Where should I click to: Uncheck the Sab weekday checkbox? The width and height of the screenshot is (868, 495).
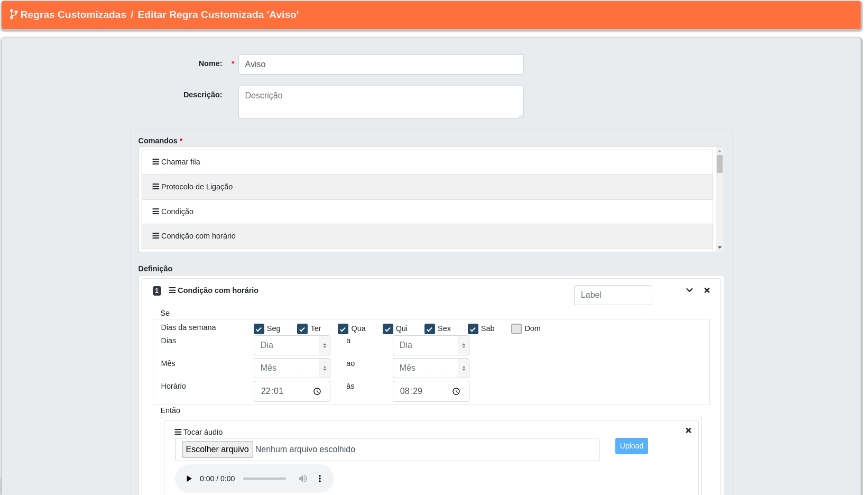473,329
